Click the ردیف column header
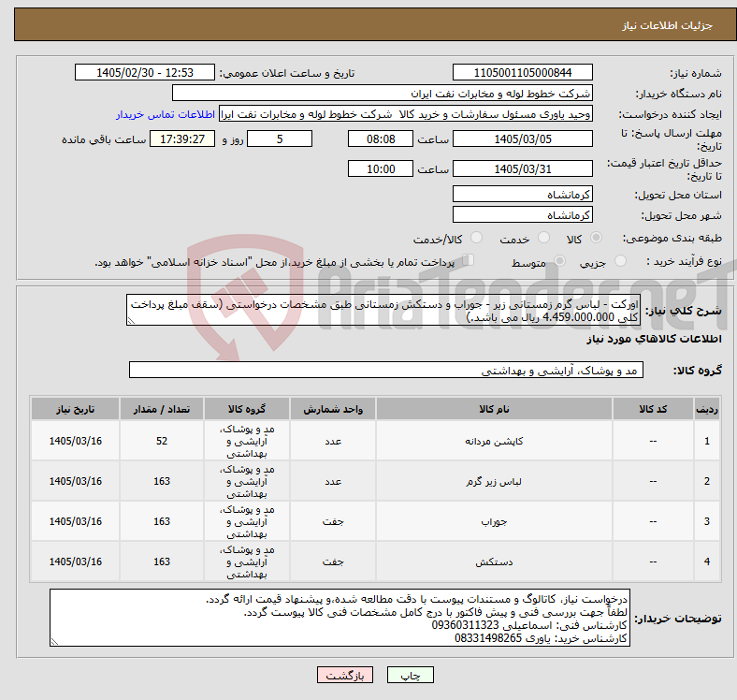 tap(706, 409)
